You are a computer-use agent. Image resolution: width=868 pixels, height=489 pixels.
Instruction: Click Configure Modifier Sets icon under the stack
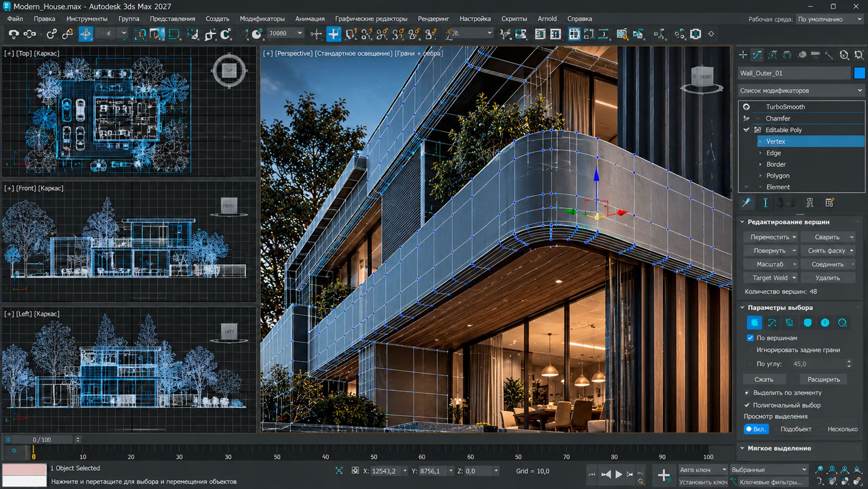(829, 203)
